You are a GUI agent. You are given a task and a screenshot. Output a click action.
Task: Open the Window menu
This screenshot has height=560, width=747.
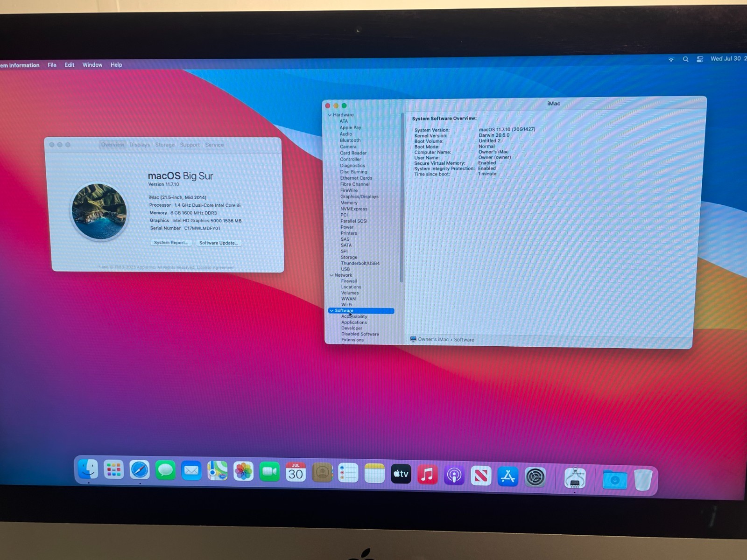[92, 65]
